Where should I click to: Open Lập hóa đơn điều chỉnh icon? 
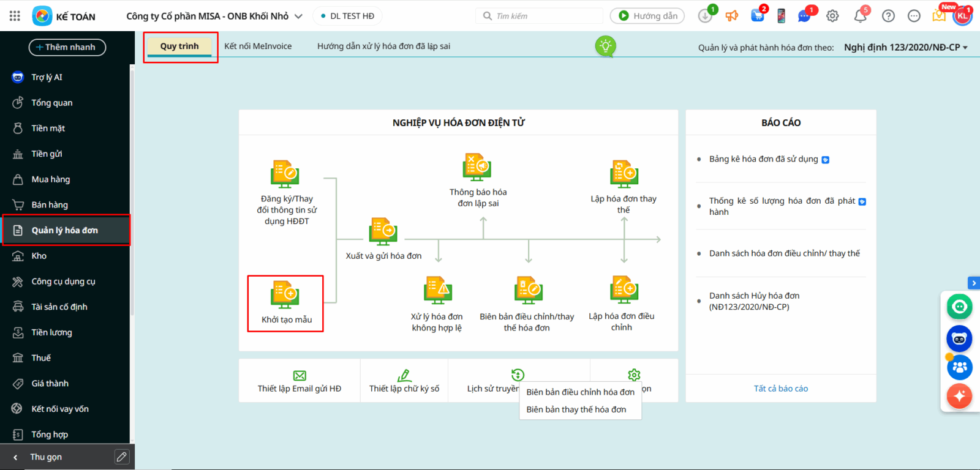coord(624,289)
